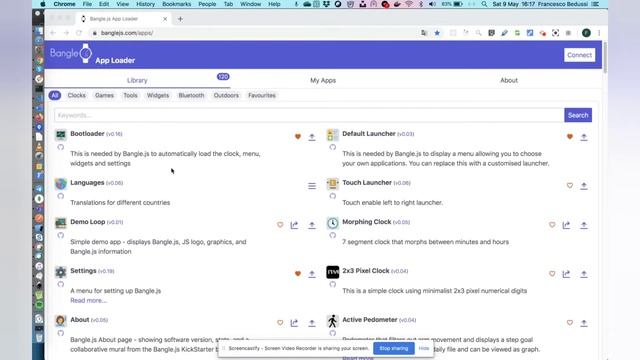
Task: Favourite the Active Pedometer app
Action: pyautogui.click(x=570, y=323)
